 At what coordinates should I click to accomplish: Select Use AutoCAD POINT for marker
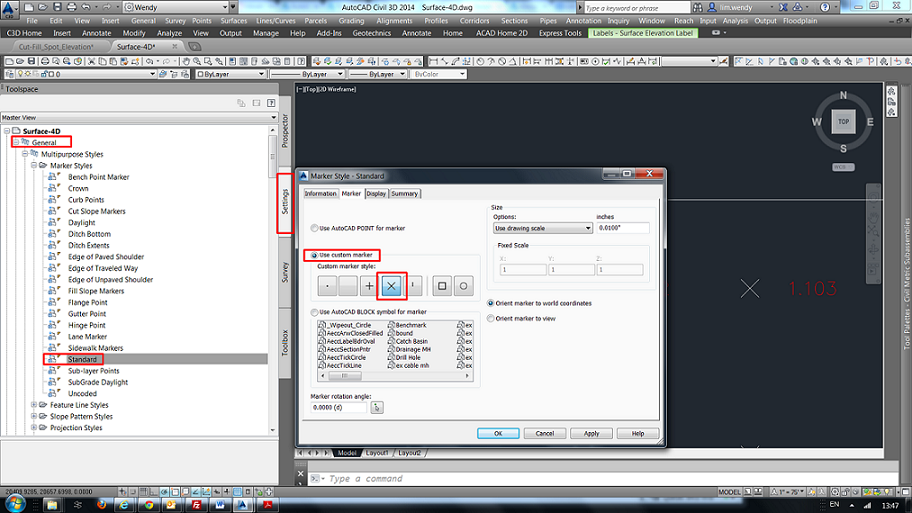(x=314, y=228)
